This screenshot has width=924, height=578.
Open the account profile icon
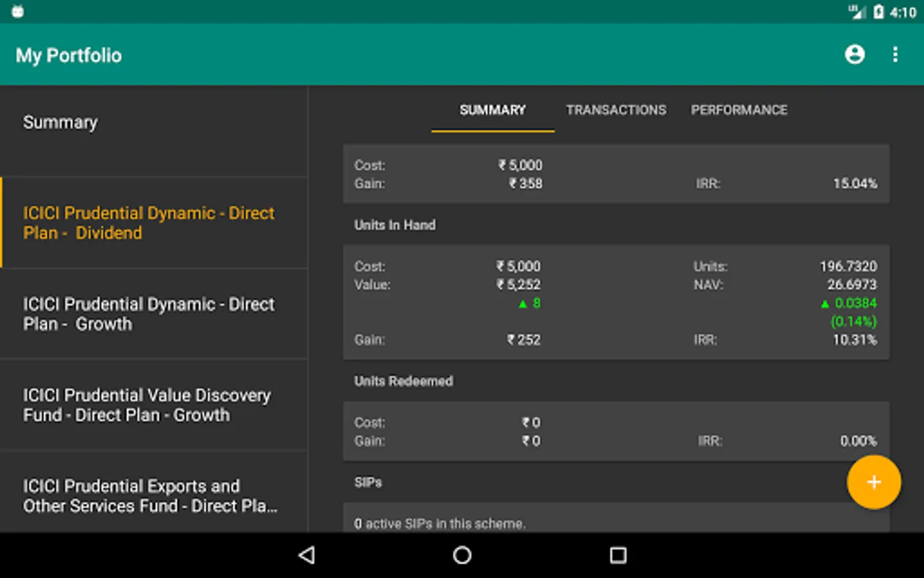(x=855, y=55)
